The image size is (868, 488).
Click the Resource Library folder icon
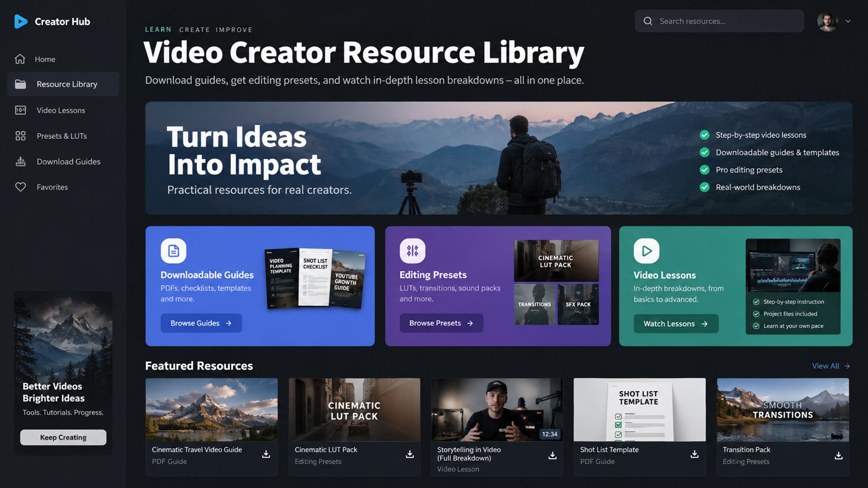click(20, 84)
